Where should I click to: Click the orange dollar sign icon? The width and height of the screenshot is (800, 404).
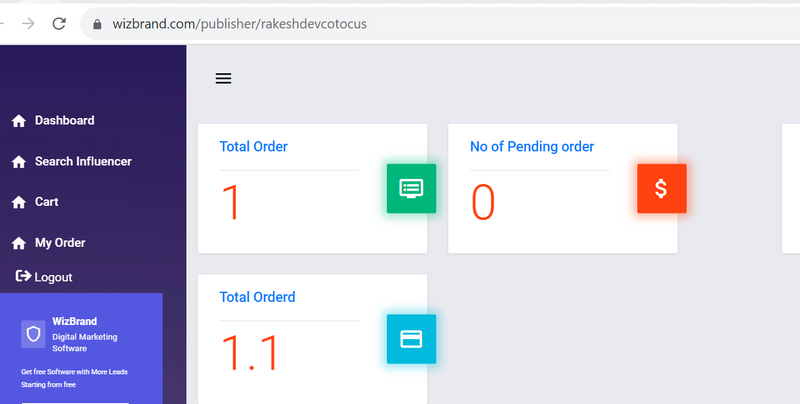(x=661, y=188)
